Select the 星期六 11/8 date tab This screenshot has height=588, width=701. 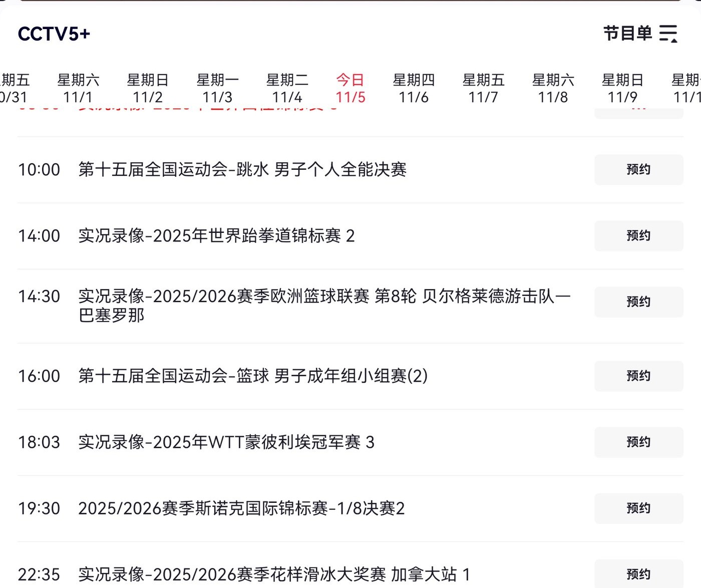(x=553, y=88)
